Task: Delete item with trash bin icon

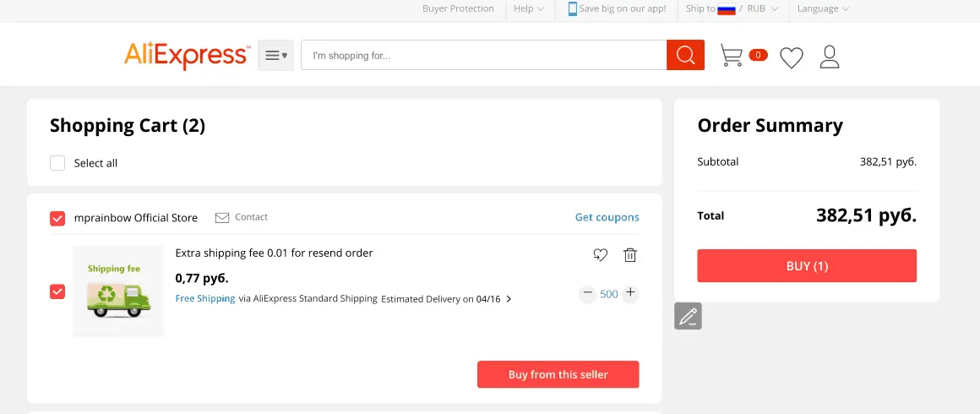Action: (x=630, y=254)
